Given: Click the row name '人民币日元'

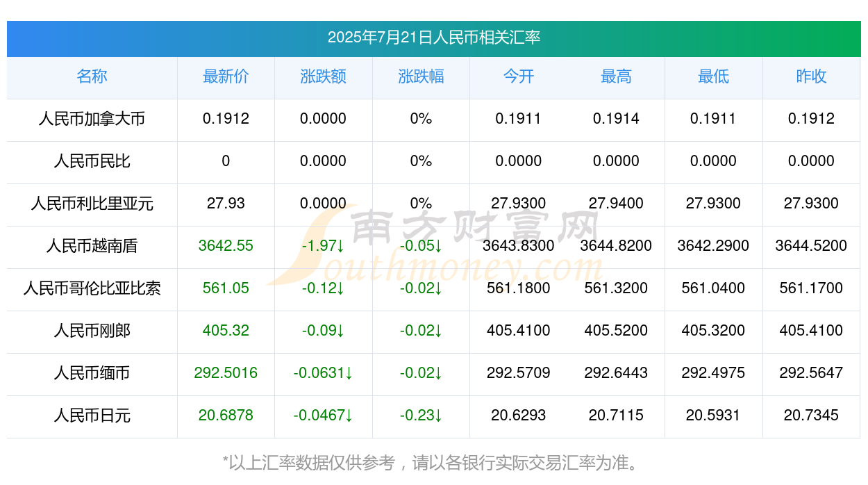Looking at the screenshot, I should 92,416.
